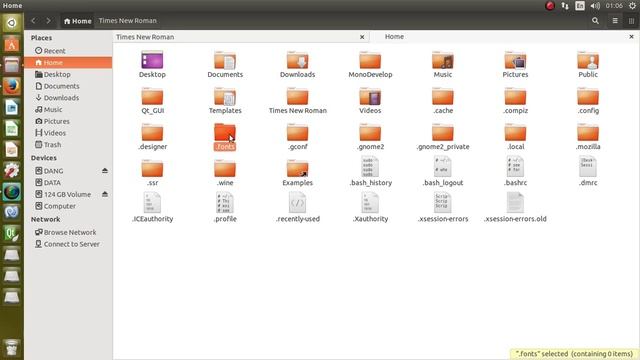Switch to list view
The height and width of the screenshot is (360, 640).
615,21
